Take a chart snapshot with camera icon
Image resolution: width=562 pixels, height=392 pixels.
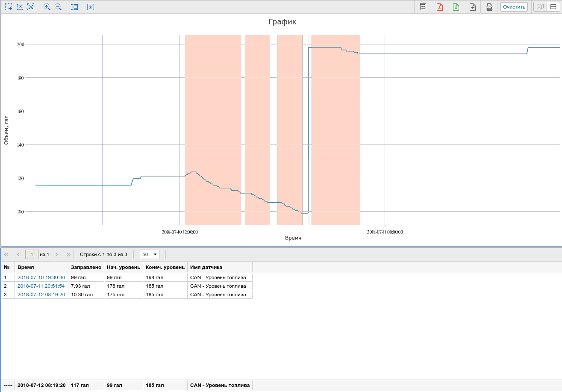click(x=90, y=7)
